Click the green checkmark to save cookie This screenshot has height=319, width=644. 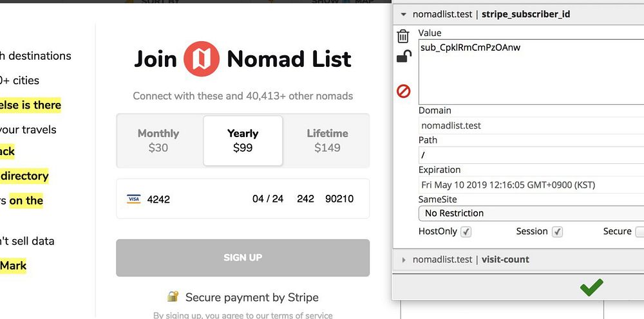pos(591,287)
